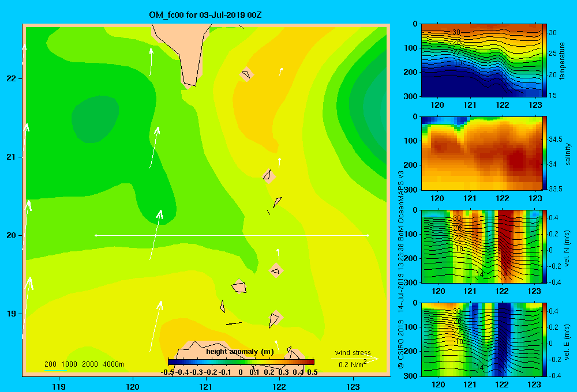Click the 'vel. E (m/s)' axis label
The image size is (577, 392).
pos(567,341)
